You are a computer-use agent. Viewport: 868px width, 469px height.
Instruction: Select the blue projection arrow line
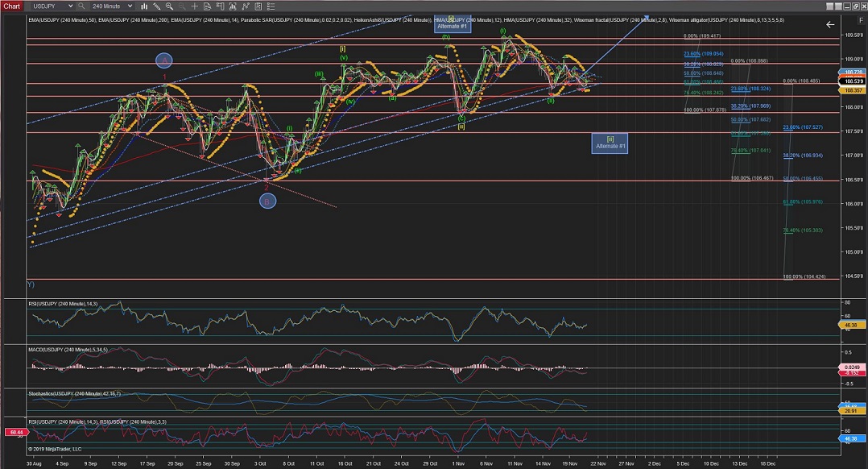(614, 45)
